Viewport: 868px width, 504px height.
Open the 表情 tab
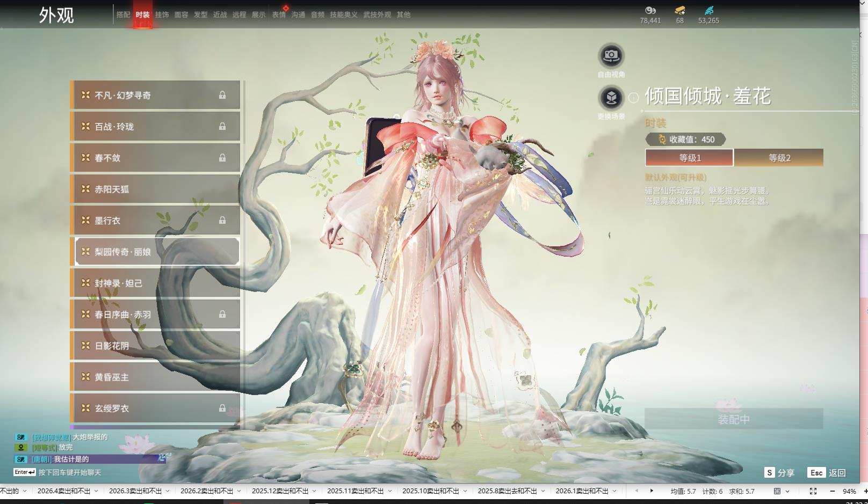(279, 15)
